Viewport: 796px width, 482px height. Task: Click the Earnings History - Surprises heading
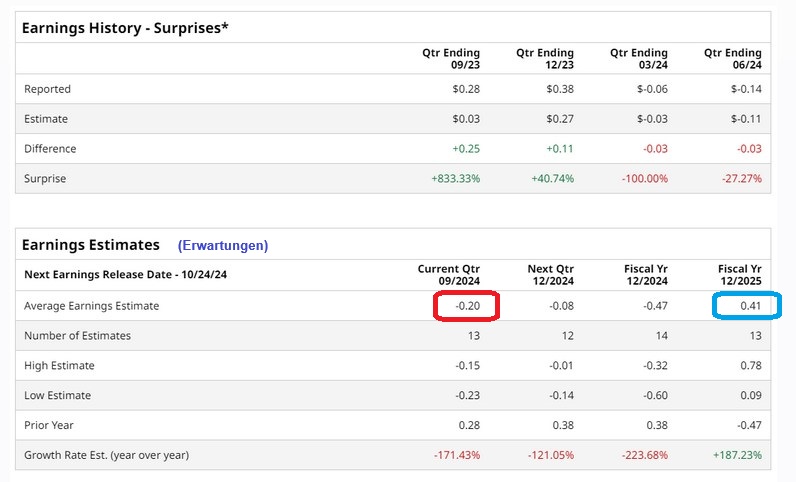tap(125, 27)
